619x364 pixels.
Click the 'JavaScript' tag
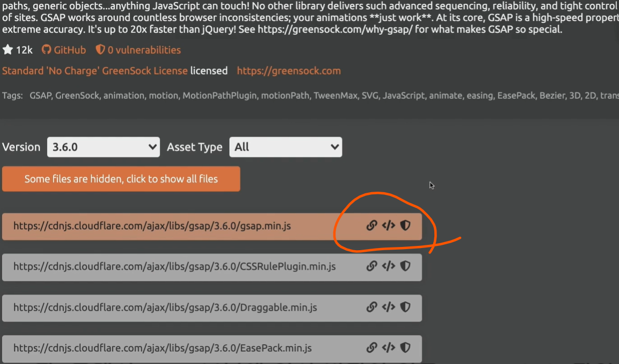click(404, 96)
